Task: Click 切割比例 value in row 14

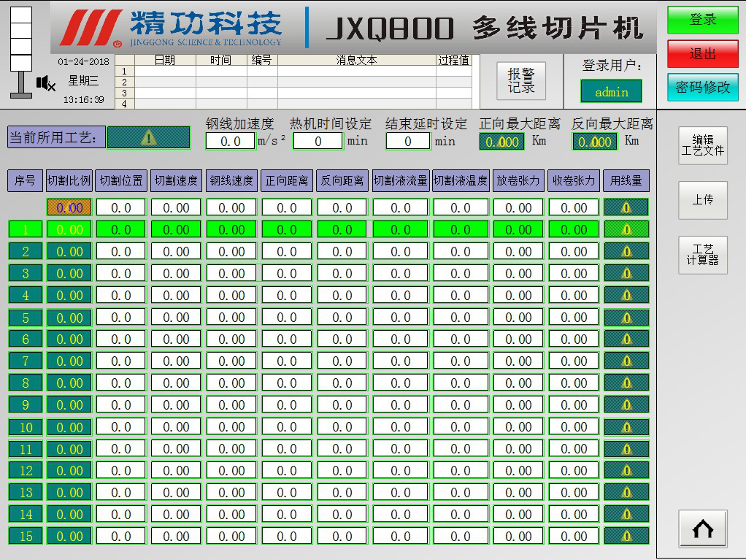Action: point(69,514)
